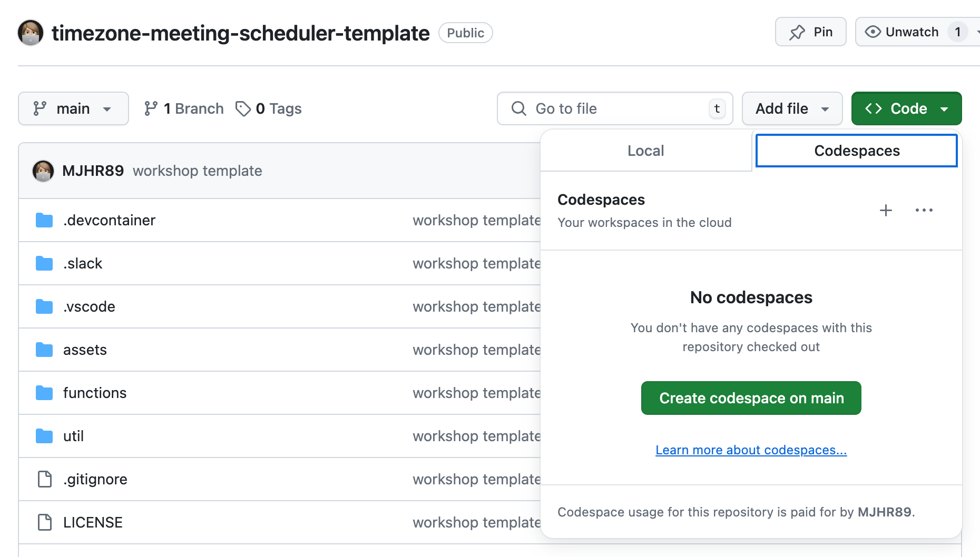The height and width of the screenshot is (557, 980).
Task: Open the functions folder
Action: point(95,393)
